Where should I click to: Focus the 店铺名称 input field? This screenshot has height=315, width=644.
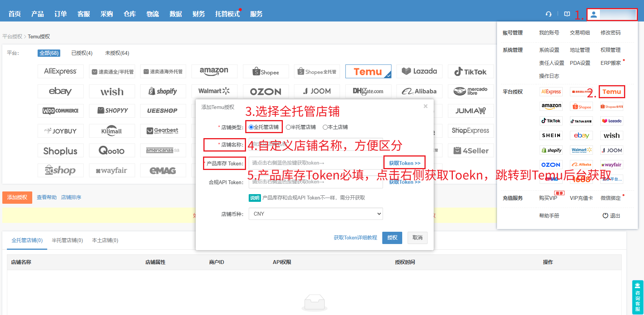316,144
